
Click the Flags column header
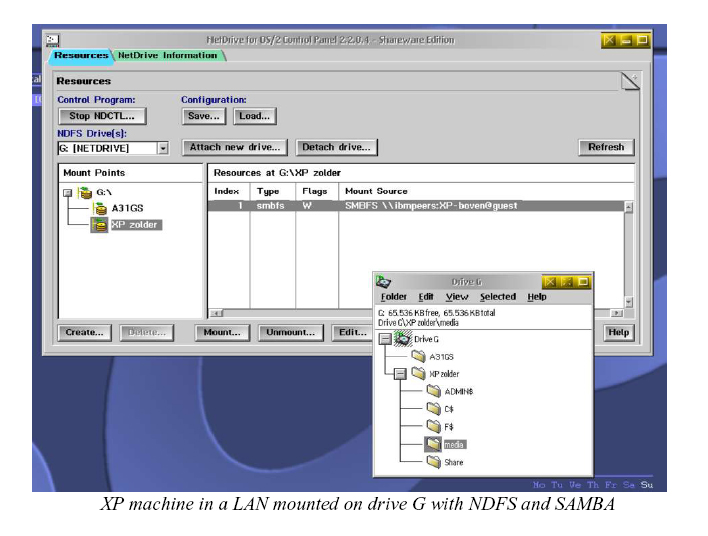[x=315, y=191]
